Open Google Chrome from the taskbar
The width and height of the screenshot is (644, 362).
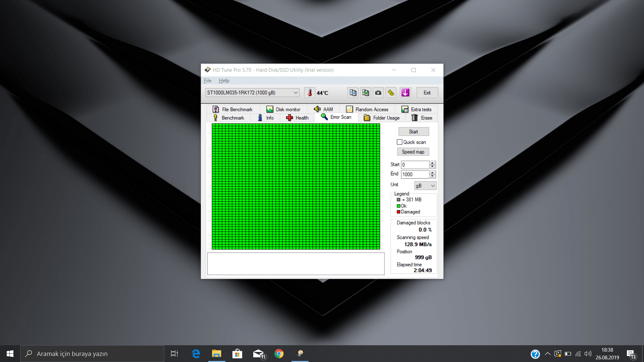[279, 353]
